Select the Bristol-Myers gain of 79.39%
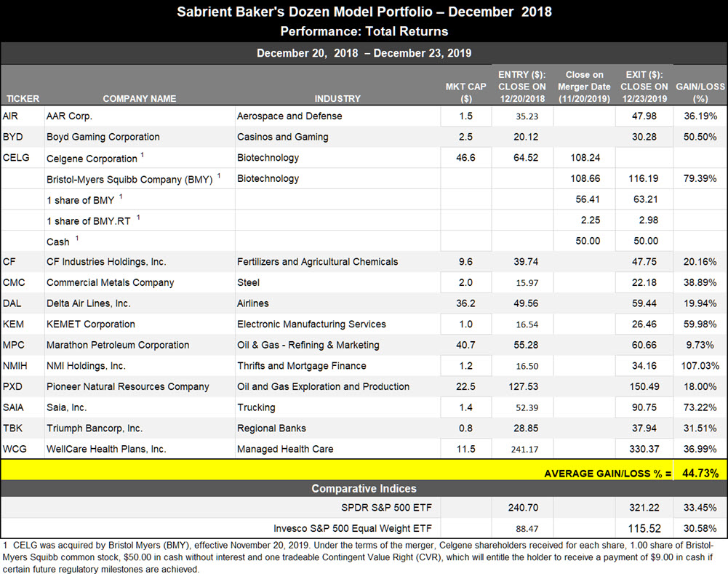This screenshot has height=574, width=728. pos(700,179)
